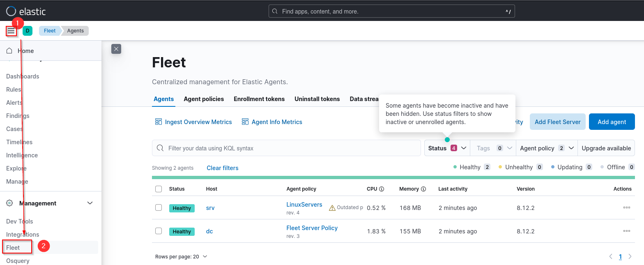Click the Add agent button
The image size is (644, 265).
(612, 122)
